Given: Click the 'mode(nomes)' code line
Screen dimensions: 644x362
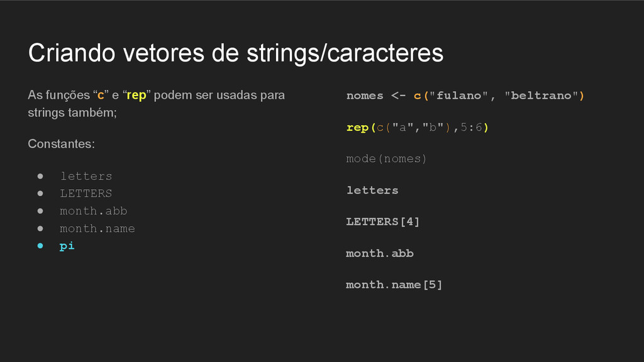Looking at the screenshot, I should 387,159.
